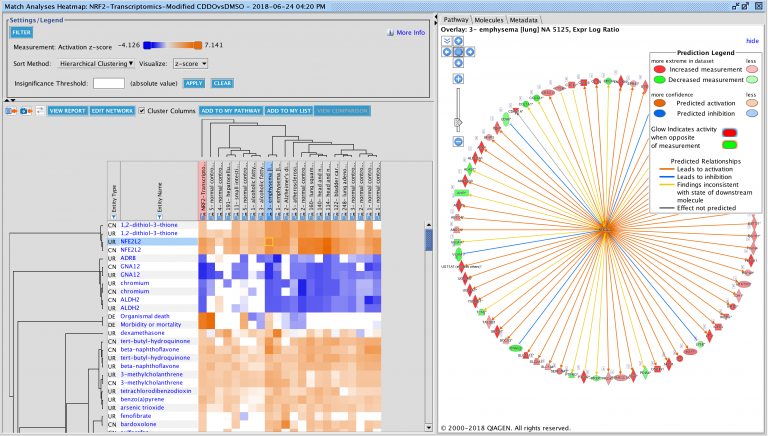Select the 248- lung adeno column header
This screenshot has width=768, height=436.
[x=344, y=191]
